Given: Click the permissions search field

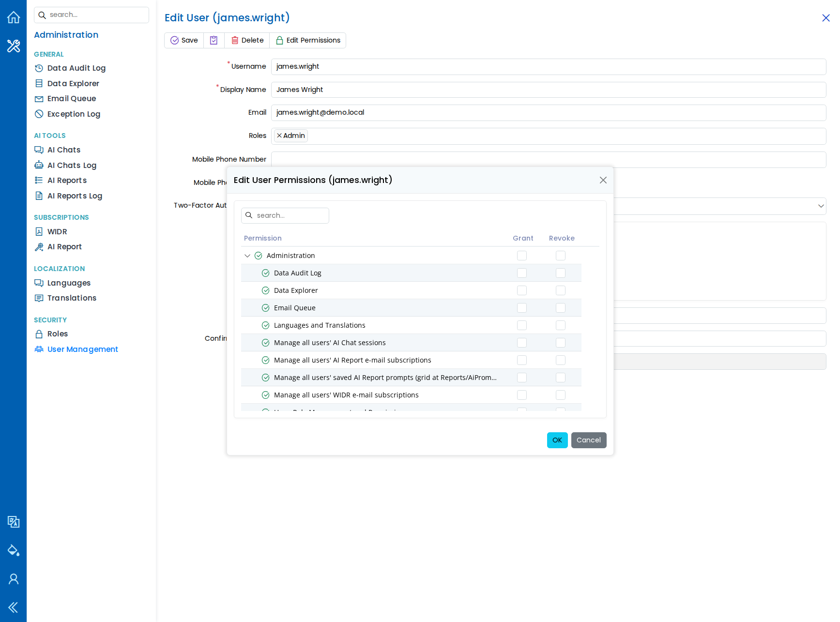Looking at the screenshot, I should point(285,215).
